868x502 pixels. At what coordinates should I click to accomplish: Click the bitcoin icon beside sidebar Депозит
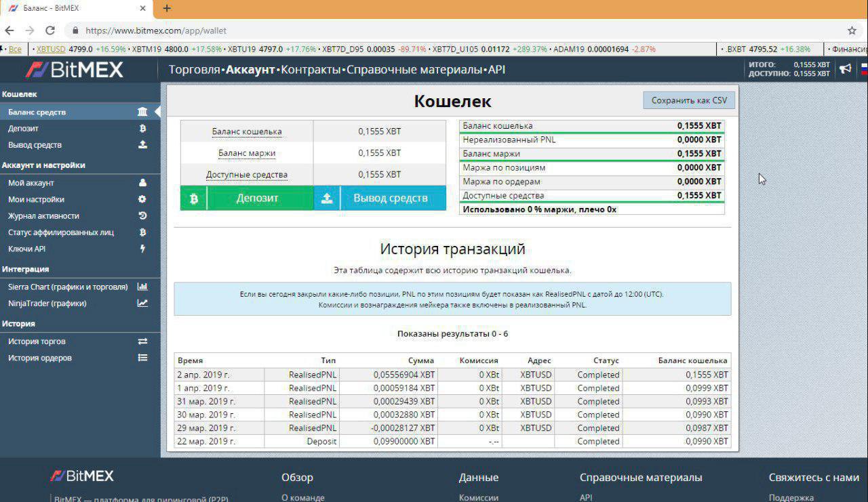pos(142,128)
